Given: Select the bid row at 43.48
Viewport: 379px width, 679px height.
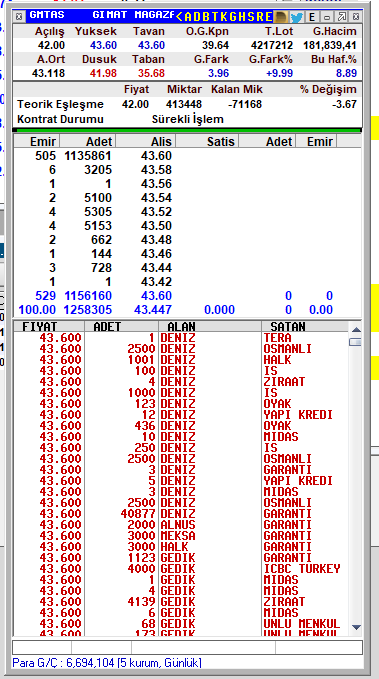Looking at the screenshot, I should coord(188,239).
